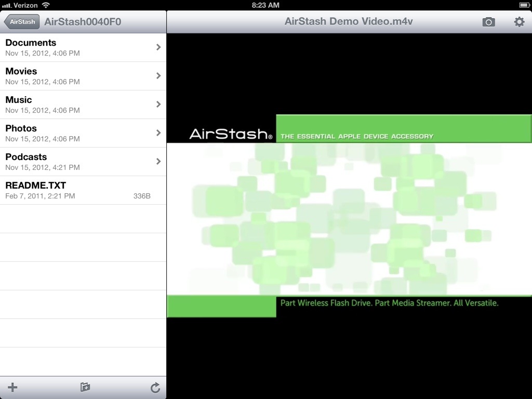This screenshot has height=399, width=532.
Task: Open the Photos folder
Action: tap(83, 133)
